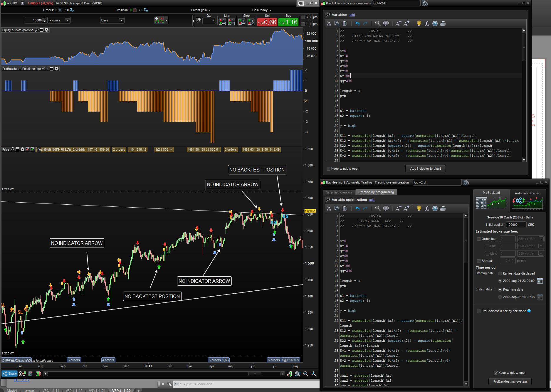Viewport: 551px width, 392px height.
Task: Switch to Model layout tab
Action: tap(12, 391)
